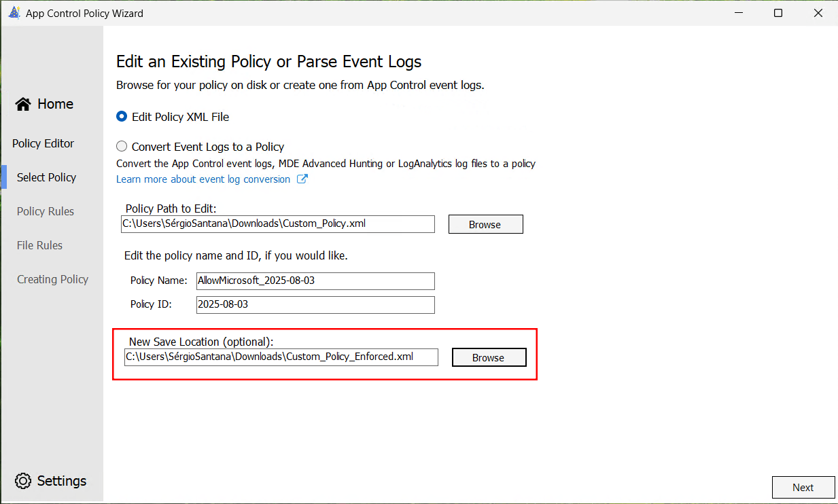Click the New Save Location field

tap(281, 357)
